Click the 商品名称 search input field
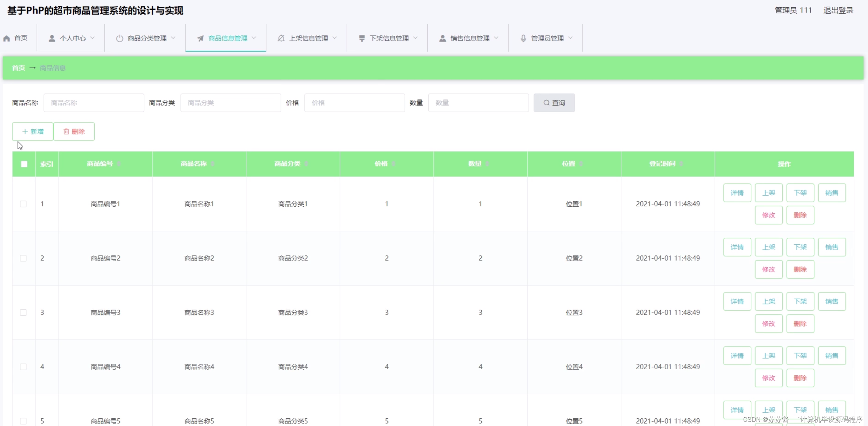Image resolution: width=868 pixels, height=426 pixels. click(x=94, y=103)
